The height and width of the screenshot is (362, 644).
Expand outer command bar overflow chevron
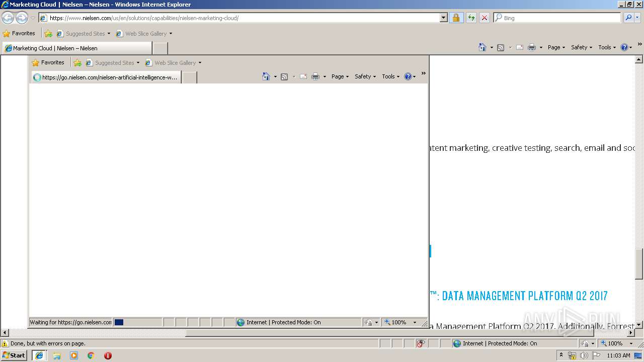[640, 44]
